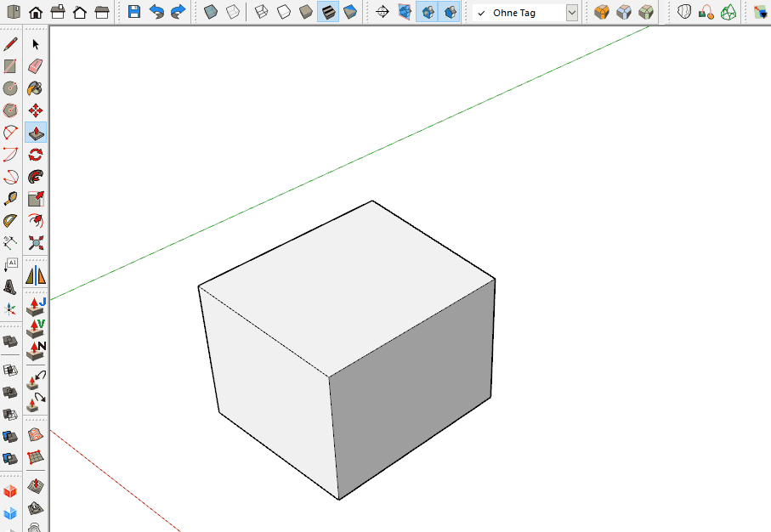Click the Undo arrow button
Screen dimensions: 771x532
[156, 12]
